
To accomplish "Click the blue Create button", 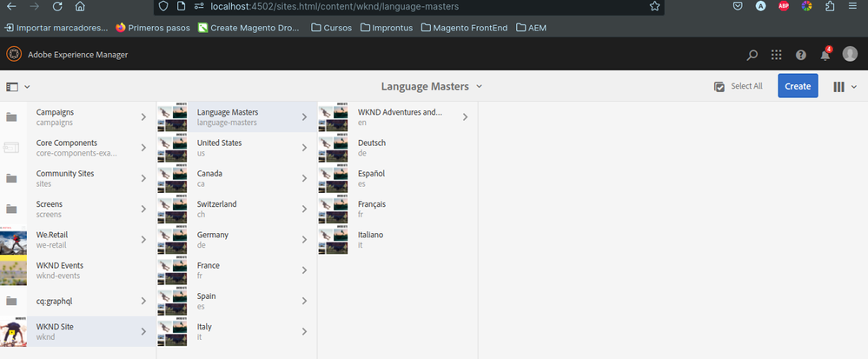I will (x=797, y=86).
